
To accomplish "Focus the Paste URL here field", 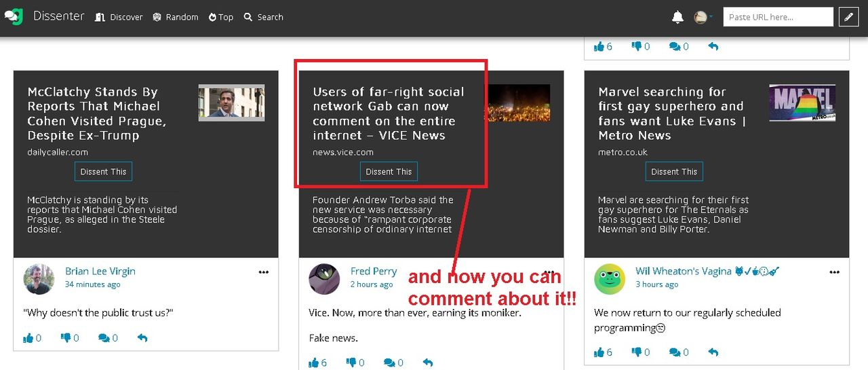I will point(778,17).
